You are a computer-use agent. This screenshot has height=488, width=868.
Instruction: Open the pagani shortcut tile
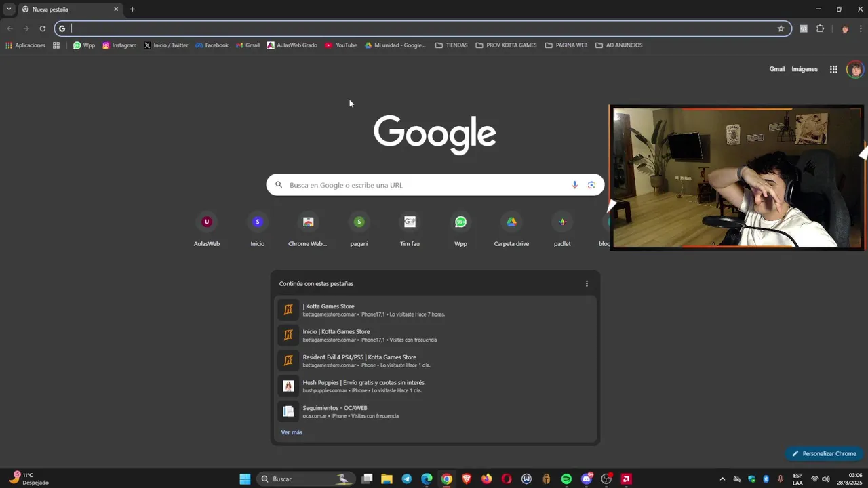[x=359, y=230]
